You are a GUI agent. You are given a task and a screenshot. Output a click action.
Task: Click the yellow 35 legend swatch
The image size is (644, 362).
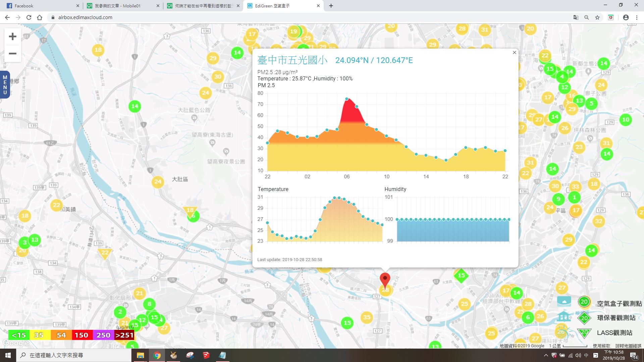click(40, 335)
